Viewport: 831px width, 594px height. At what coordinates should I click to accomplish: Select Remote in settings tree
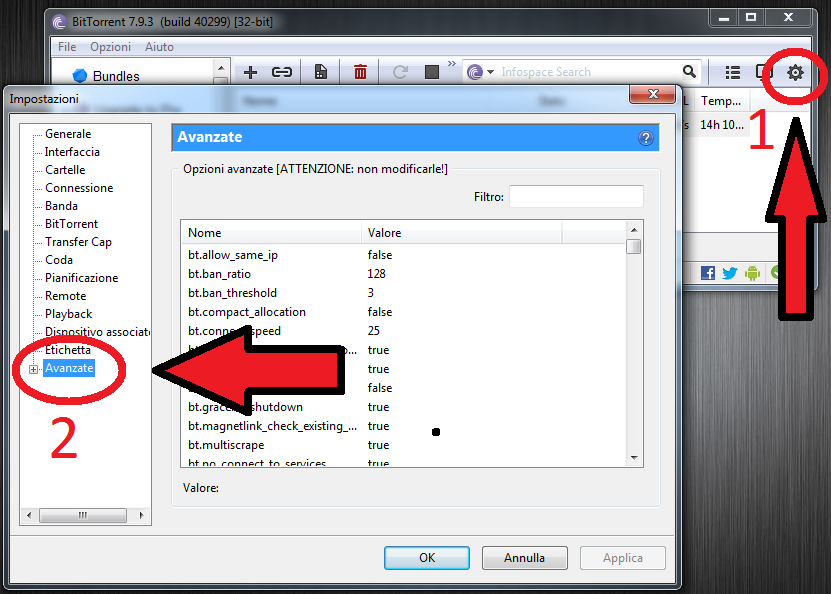(65, 296)
